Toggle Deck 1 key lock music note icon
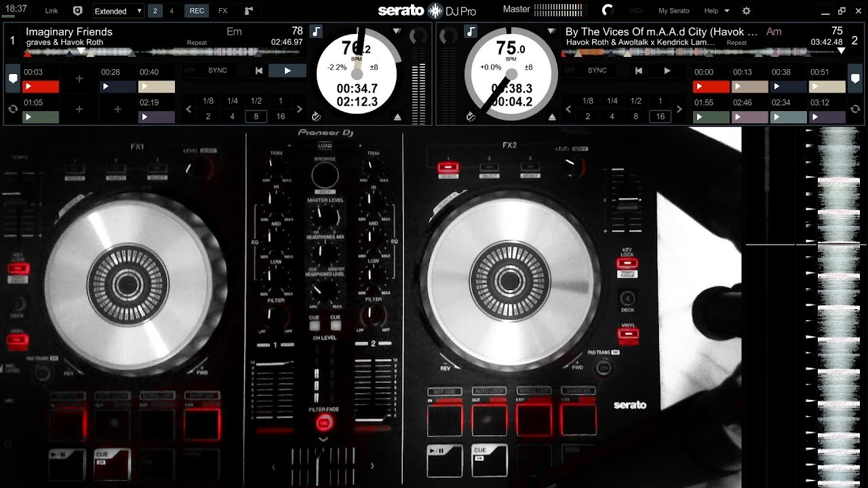Image resolution: width=868 pixels, height=488 pixels. [x=316, y=31]
